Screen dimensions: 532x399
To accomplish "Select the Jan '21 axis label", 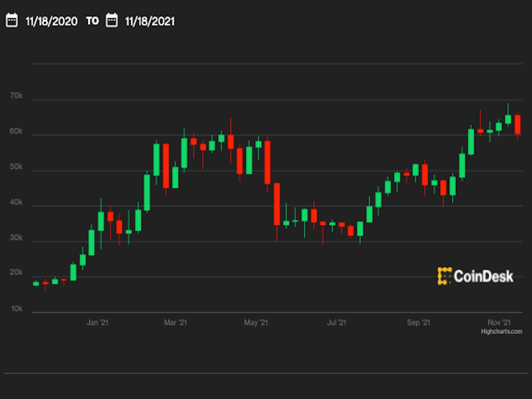I will point(97,322).
